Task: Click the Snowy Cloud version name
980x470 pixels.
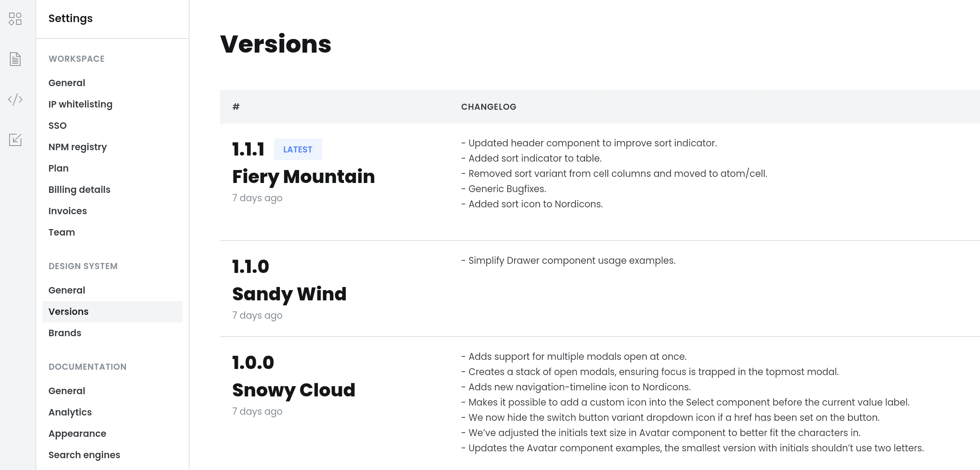Action: 294,390
